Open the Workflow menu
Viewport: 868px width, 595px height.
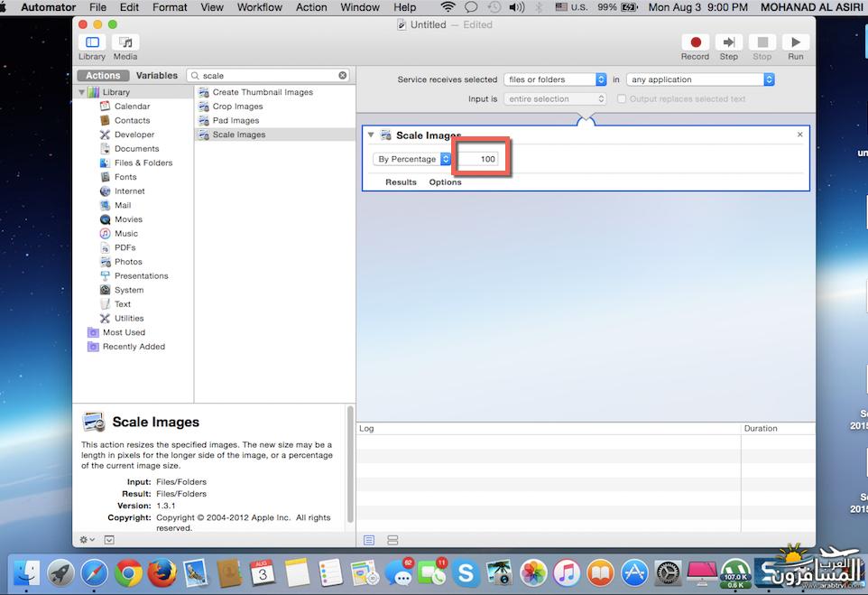[x=260, y=7]
